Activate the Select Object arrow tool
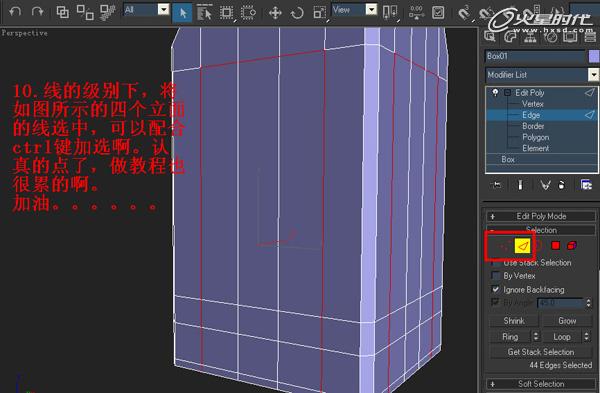This screenshot has width=600, height=393. (x=183, y=13)
